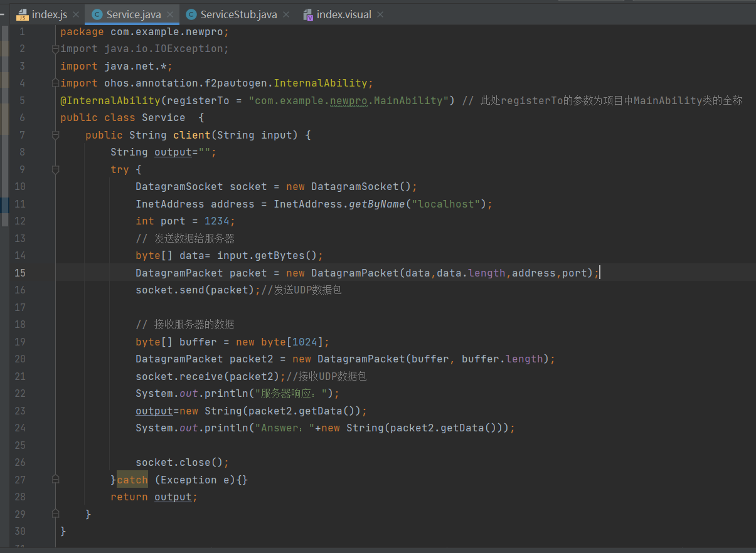Click the class name "Service" on line 6
The height and width of the screenshot is (553, 756).
click(163, 118)
